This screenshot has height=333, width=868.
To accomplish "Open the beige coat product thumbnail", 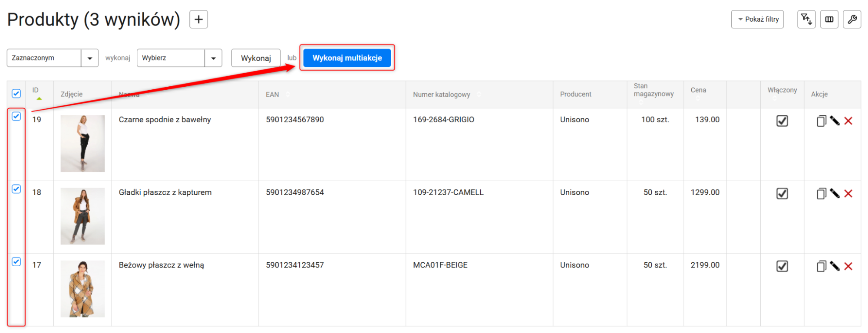I will (x=83, y=289).
